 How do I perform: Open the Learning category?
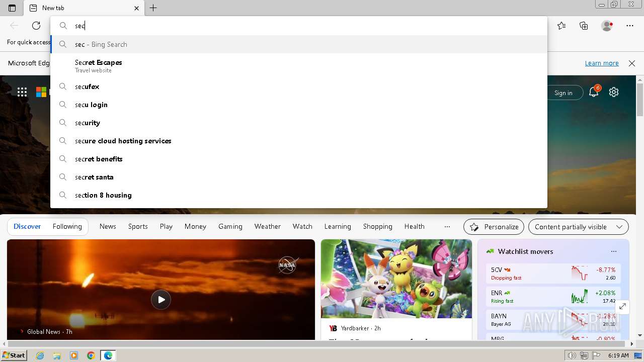tap(338, 226)
